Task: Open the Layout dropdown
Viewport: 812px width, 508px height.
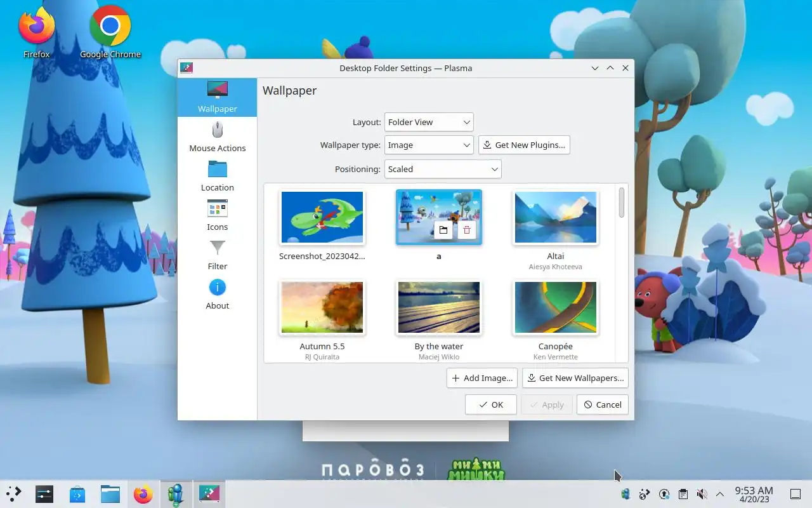Action: point(429,122)
